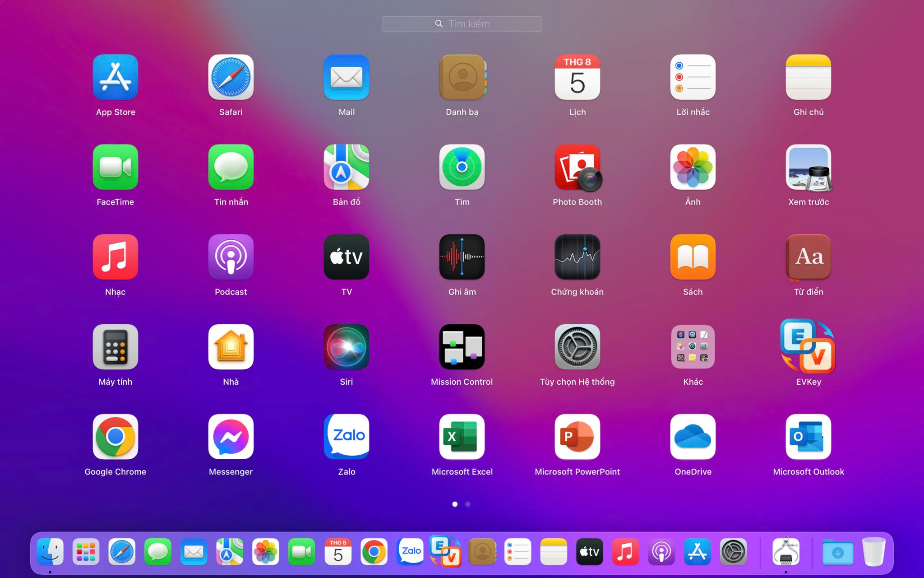Launch Siri from the grid
This screenshot has height=578, width=924.
pos(346,347)
